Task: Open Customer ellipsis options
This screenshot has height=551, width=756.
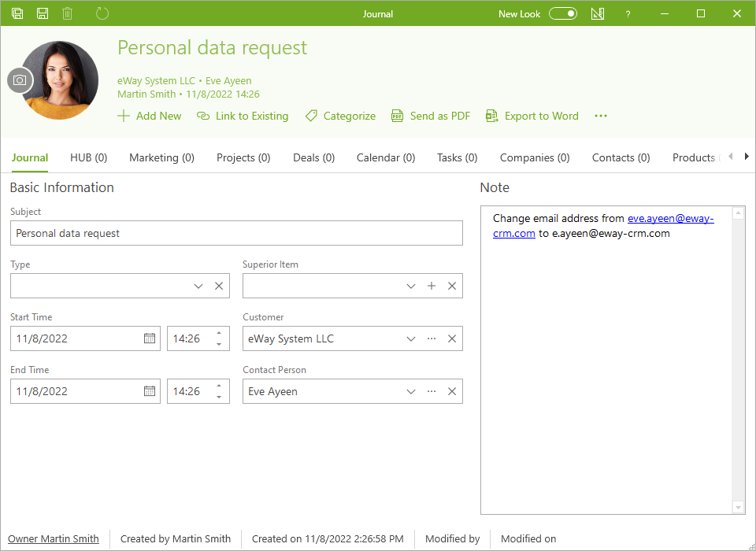Action: coord(432,338)
